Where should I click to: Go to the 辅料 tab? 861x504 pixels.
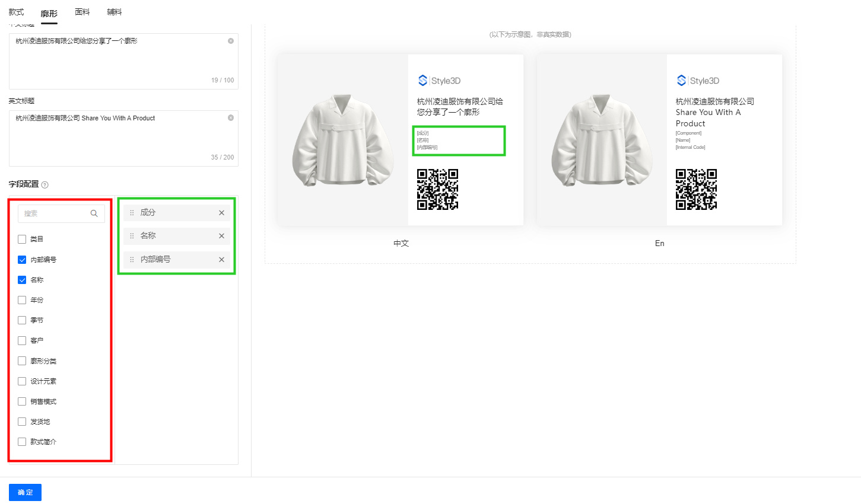click(x=115, y=12)
